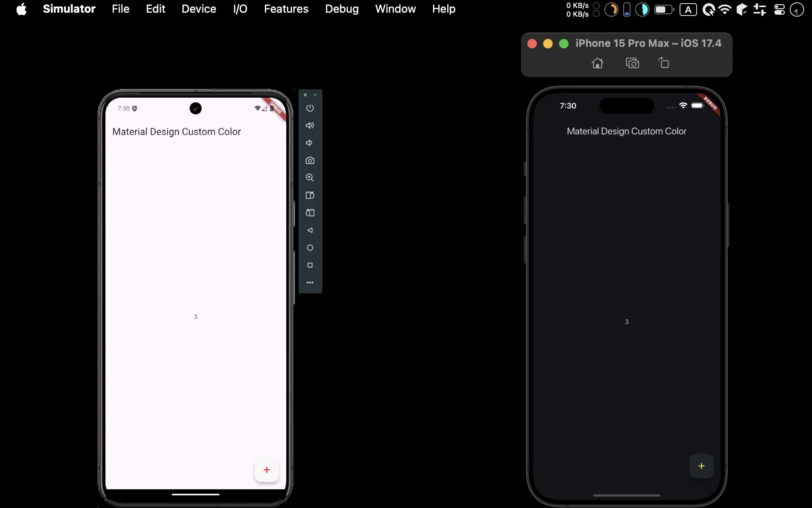Open the Simulator app menu
Viewport: 812px width, 508px height.
click(x=69, y=9)
